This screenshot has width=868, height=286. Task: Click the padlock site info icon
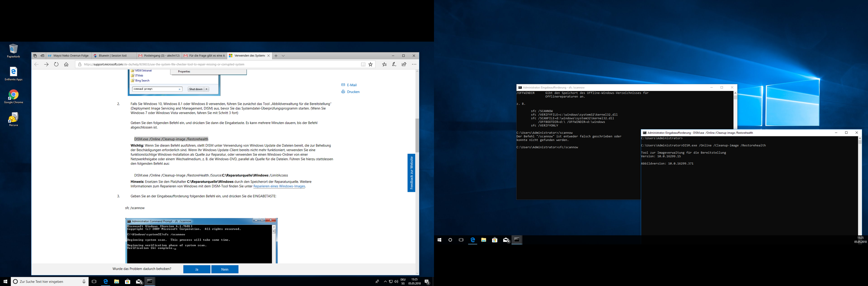pyautogui.click(x=80, y=65)
